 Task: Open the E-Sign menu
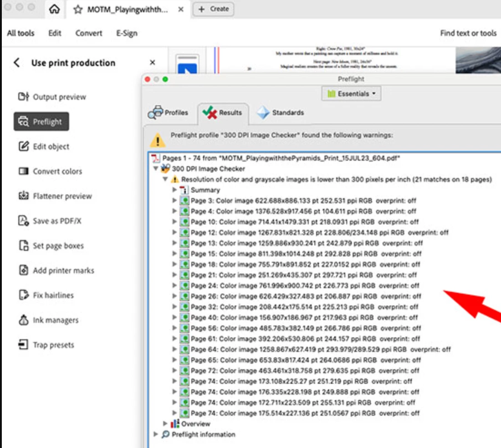click(x=127, y=33)
